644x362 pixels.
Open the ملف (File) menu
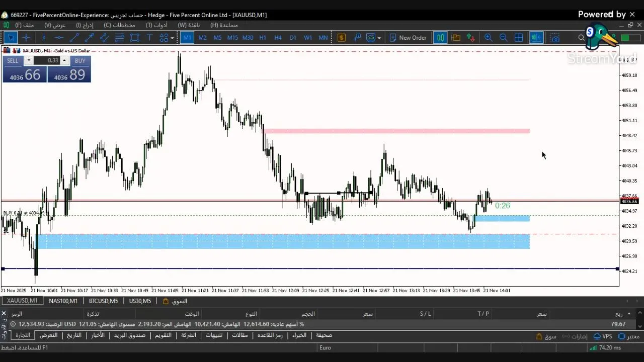point(25,25)
